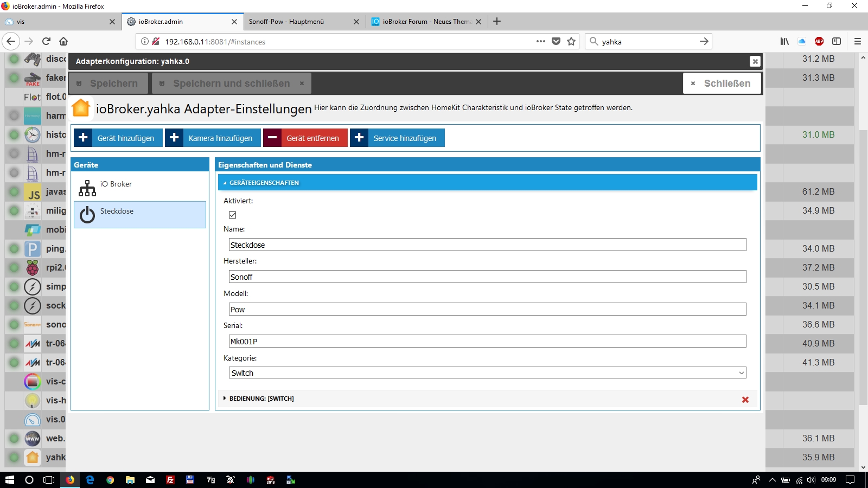Open the Mail app from the taskbar
868x488 pixels.
tap(150, 480)
